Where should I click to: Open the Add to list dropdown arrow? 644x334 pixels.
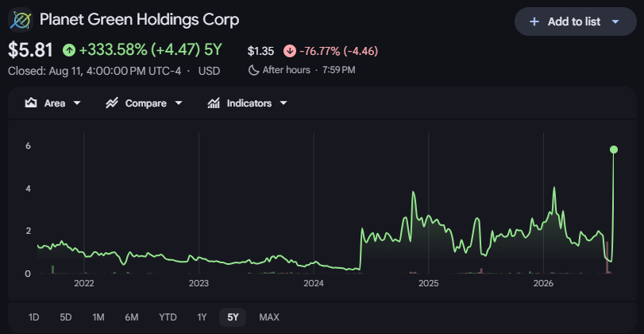pyautogui.click(x=615, y=21)
